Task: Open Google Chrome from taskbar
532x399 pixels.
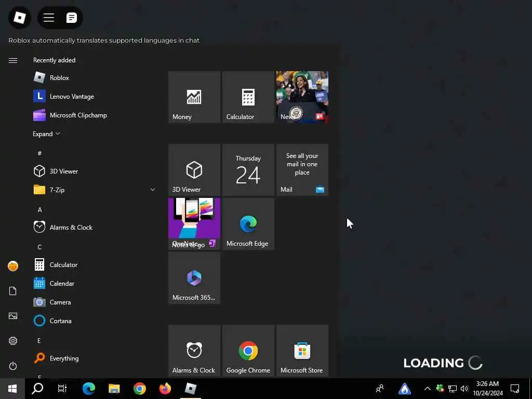Action: click(139, 389)
